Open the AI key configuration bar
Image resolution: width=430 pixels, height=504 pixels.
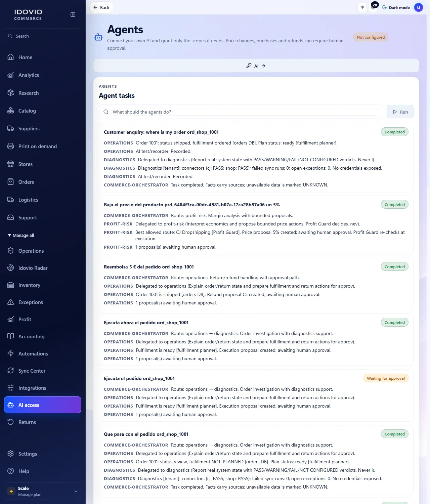click(256, 66)
